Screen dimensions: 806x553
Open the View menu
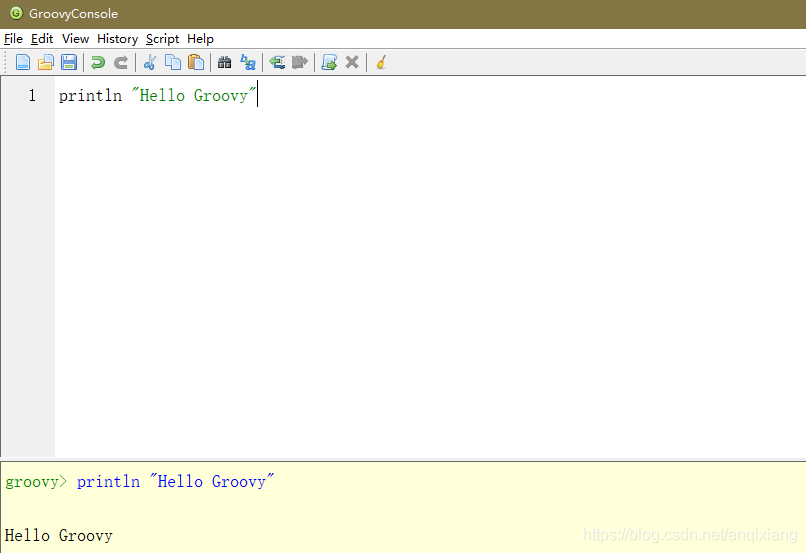click(x=75, y=39)
